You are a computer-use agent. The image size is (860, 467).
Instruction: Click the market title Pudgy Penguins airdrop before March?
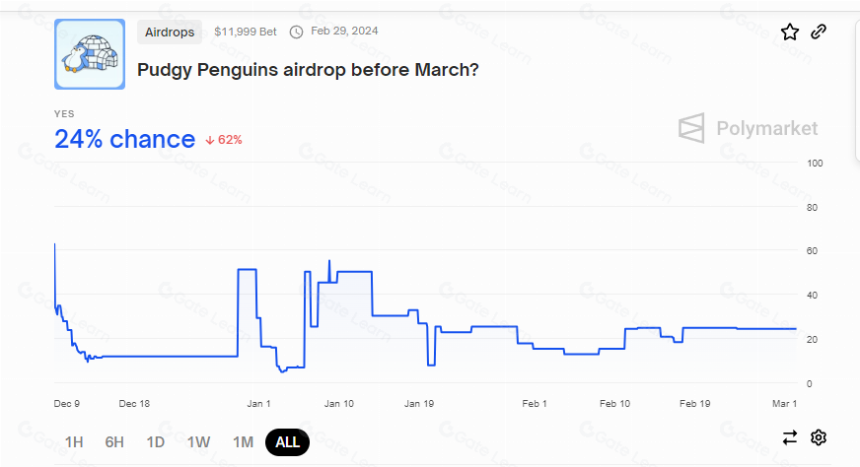point(308,70)
